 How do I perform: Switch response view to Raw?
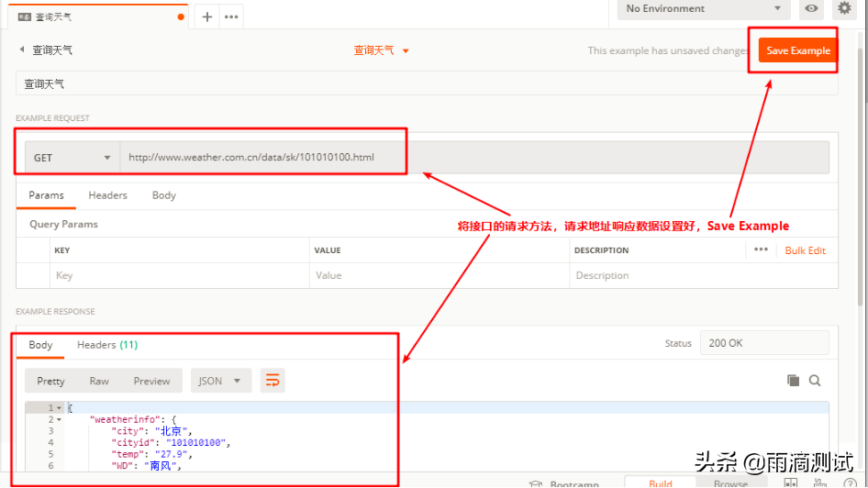pos(99,382)
